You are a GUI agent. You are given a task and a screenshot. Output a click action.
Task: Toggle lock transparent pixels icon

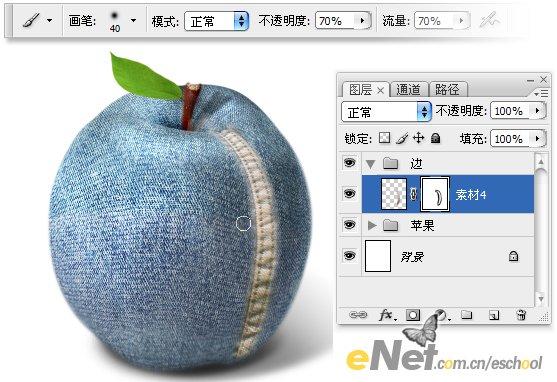point(384,138)
